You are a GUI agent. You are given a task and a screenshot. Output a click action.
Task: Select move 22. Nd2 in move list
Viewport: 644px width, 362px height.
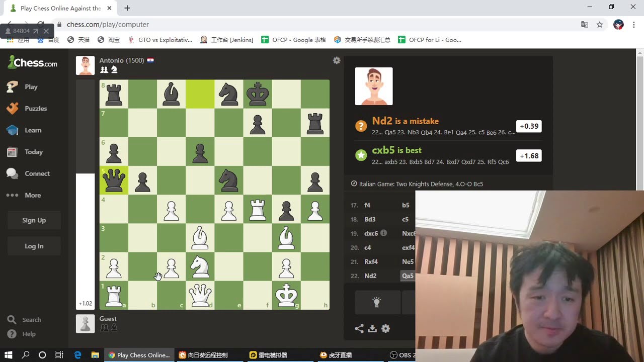pyautogui.click(x=370, y=276)
